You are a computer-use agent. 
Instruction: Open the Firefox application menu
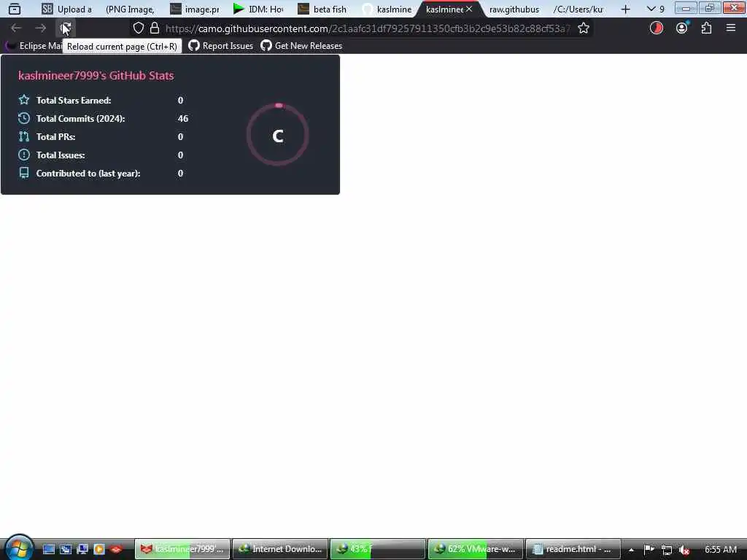tap(731, 28)
